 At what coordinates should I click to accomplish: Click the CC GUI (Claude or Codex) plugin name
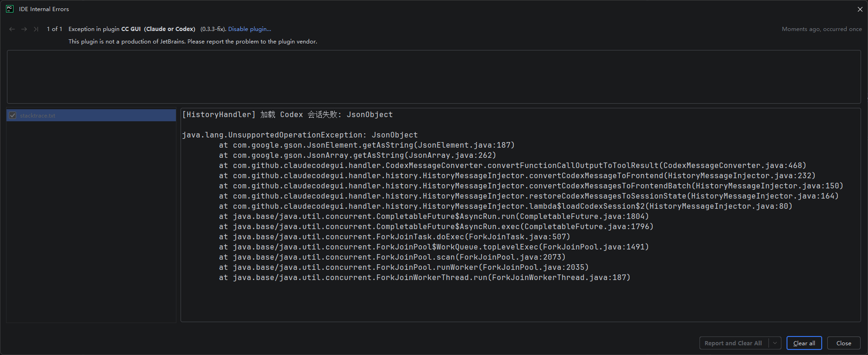158,29
